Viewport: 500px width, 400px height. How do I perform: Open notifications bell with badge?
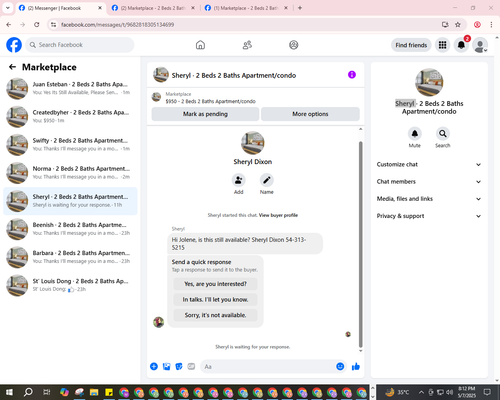[x=461, y=45]
